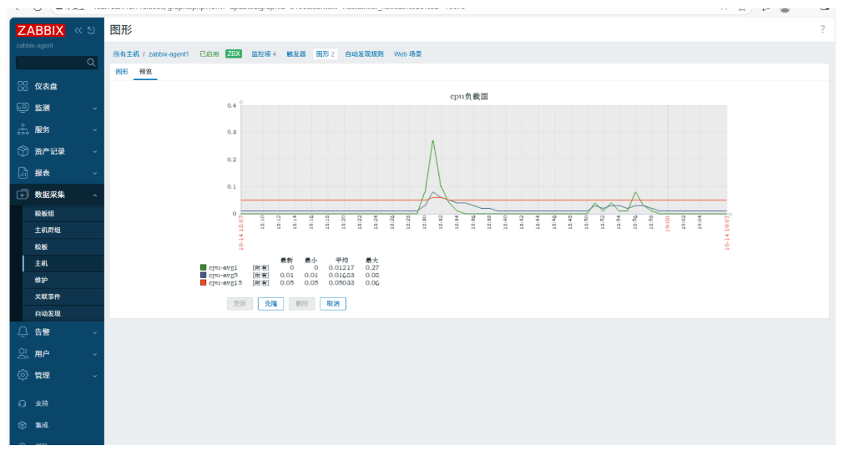Open the 监控项 4 link

tap(264, 53)
